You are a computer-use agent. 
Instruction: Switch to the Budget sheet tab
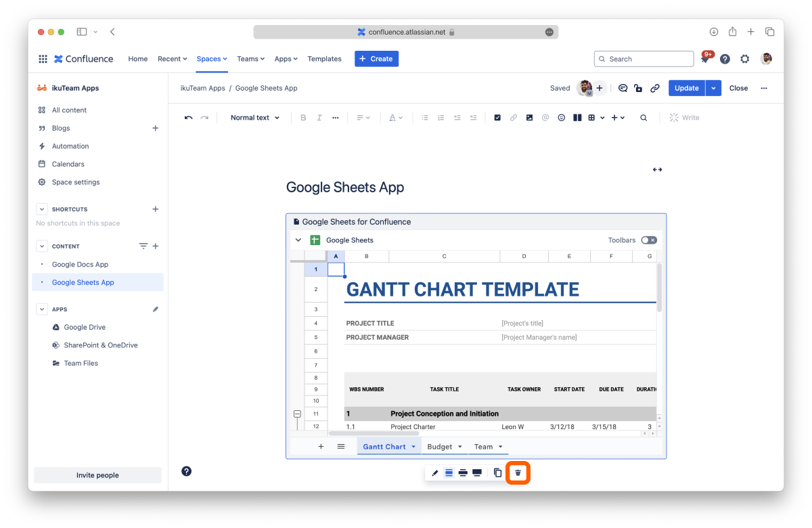pos(445,447)
